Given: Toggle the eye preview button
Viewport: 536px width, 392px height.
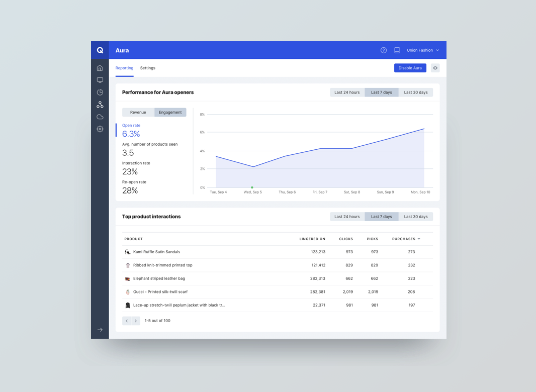Looking at the screenshot, I should [435, 68].
